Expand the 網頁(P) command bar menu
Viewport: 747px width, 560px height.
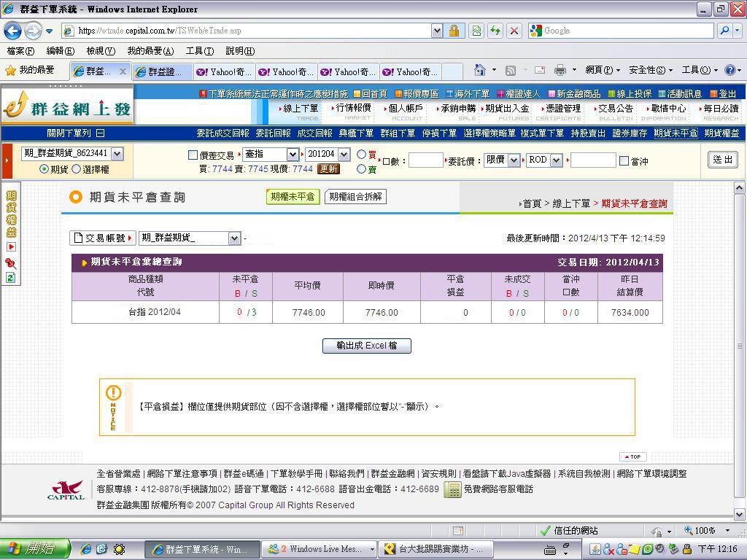[x=602, y=70]
